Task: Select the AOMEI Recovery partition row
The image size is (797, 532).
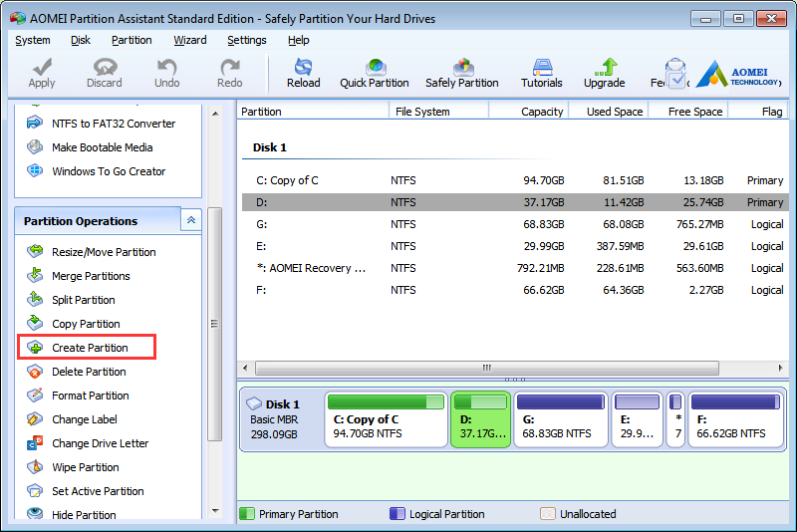Action: point(515,268)
